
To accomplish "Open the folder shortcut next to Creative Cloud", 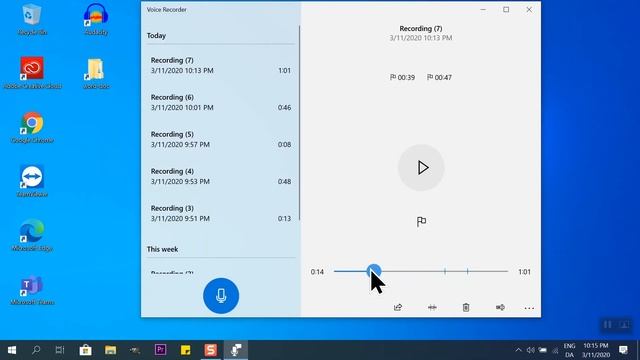I will point(96,73).
